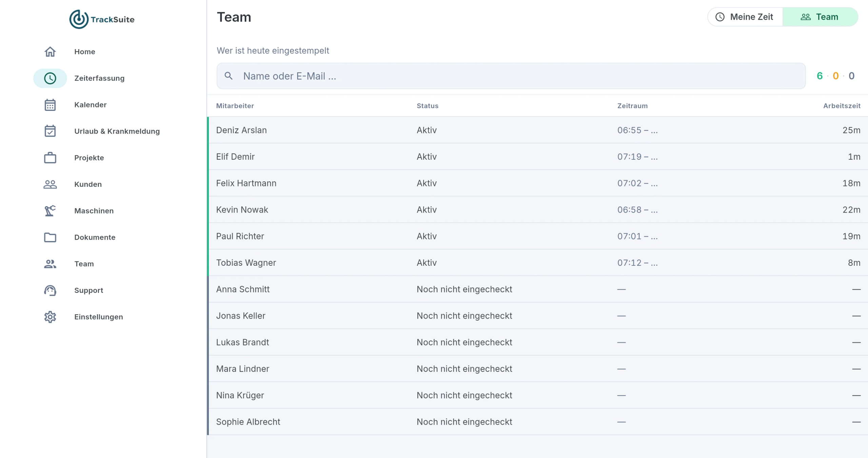Viewport: 868px width, 458px height.
Task: Select employee Elif Demir
Action: tap(235, 157)
